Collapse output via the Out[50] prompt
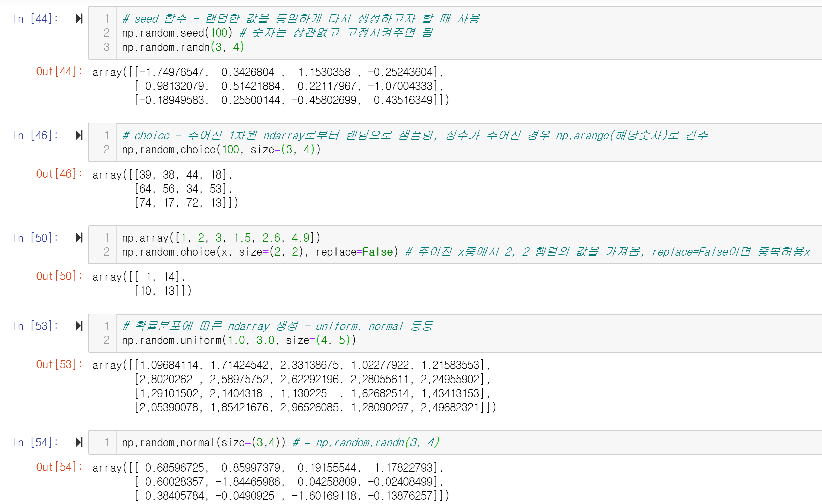 click(x=59, y=276)
